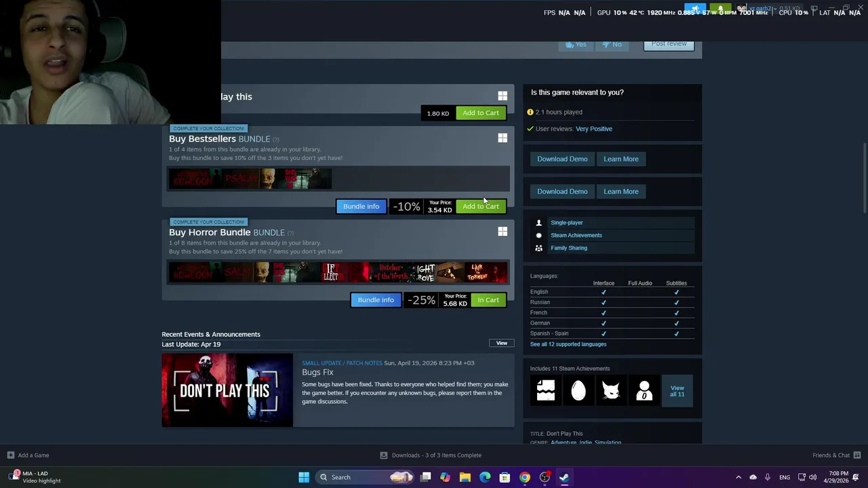This screenshot has height=488, width=868.
Task: Open Bundle info for Bestsellers bundle
Action: [x=361, y=206]
